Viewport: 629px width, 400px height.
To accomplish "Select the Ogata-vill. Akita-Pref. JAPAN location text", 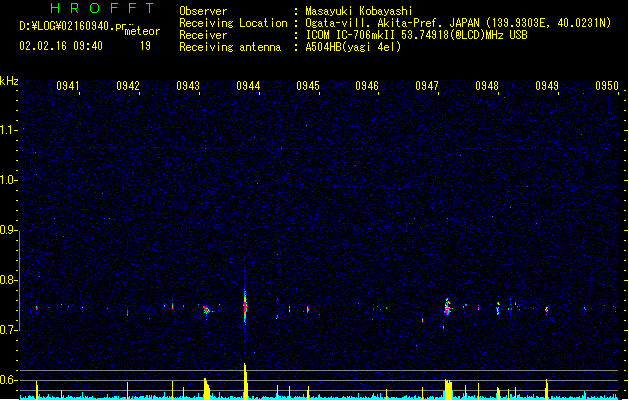I will tap(392, 23).
